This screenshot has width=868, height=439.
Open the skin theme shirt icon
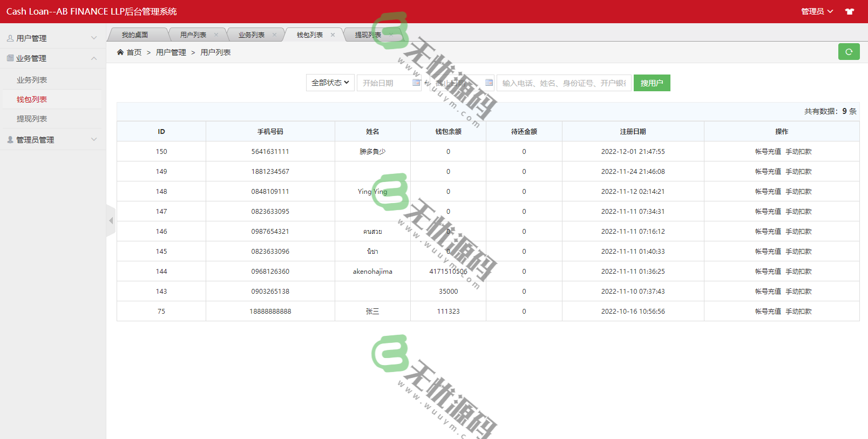[850, 11]
